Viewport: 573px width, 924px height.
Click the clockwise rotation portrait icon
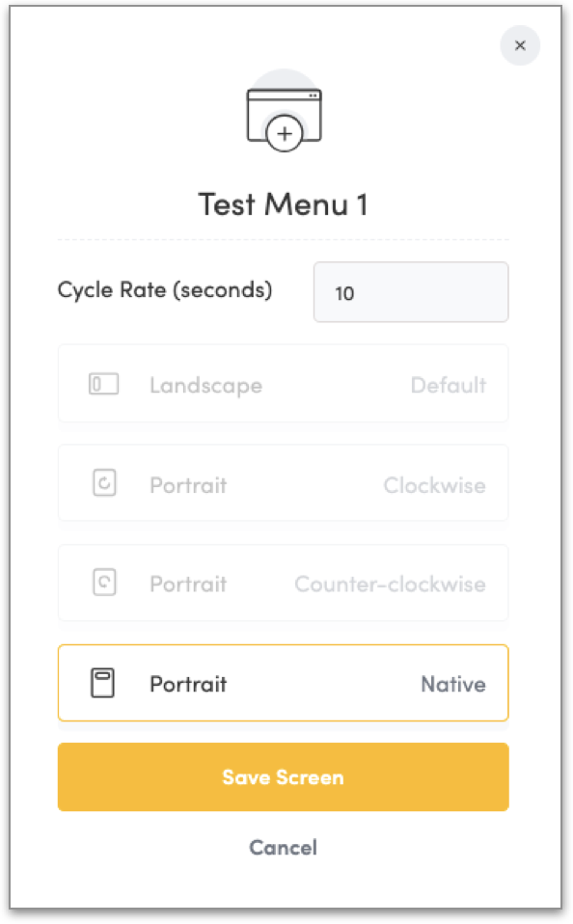[104, 483]
